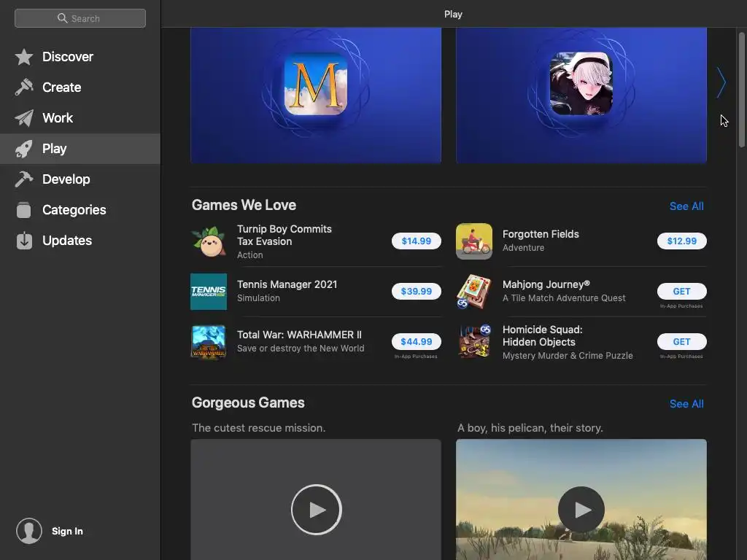The width and height of the screenshot is (747, 560).
Task: Click the Develop hammer icon
Action: click(24, 179)
